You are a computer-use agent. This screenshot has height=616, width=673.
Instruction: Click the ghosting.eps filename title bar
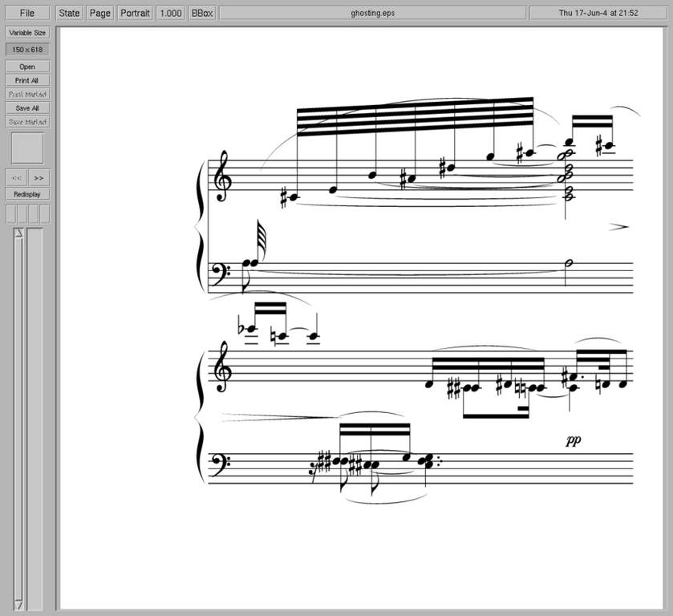point(372,14)
